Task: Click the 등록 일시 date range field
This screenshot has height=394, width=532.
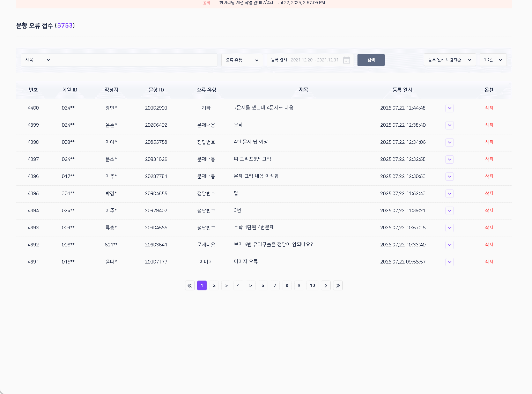Action: point(314,60)
